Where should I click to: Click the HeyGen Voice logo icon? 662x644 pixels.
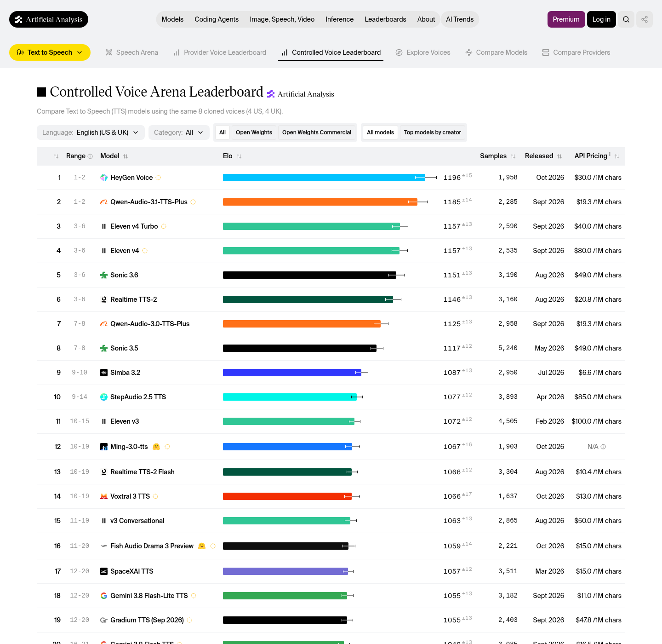click(x=104, y=178)
